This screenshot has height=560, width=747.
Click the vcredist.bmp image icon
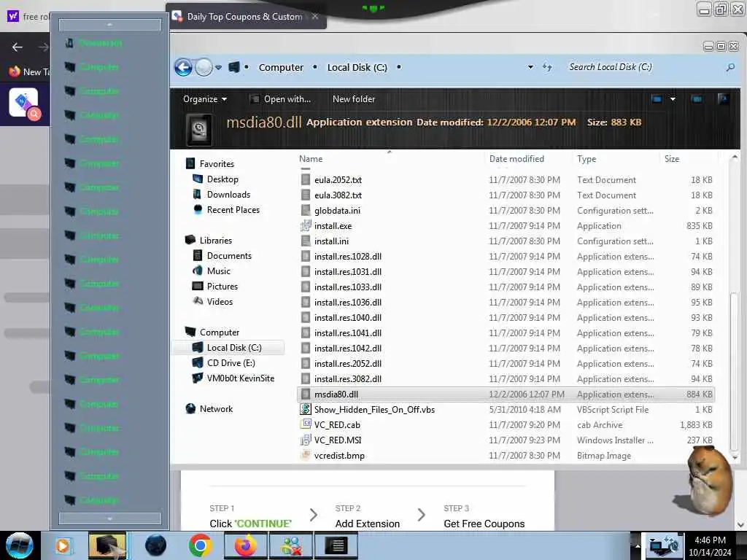pyautogui.click(x=306, y=455)
